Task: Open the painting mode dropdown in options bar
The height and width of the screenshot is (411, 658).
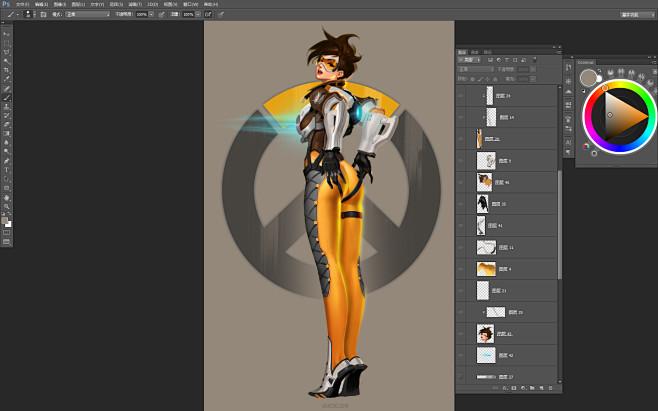Action: pos(87,14)
